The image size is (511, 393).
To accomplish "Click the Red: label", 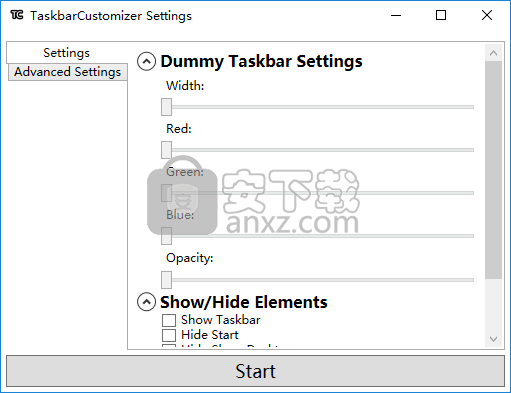I will coord(179,129).
